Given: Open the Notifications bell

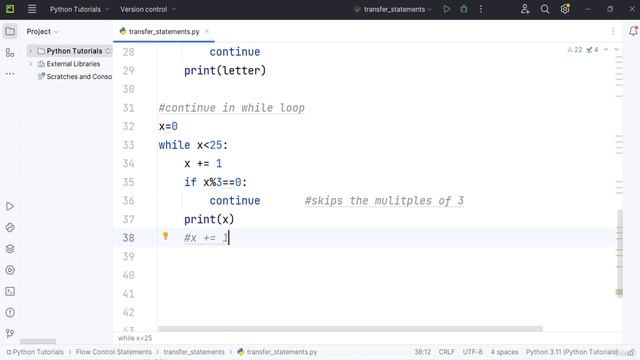Looking at the screenshot, I should coord(633,31).
